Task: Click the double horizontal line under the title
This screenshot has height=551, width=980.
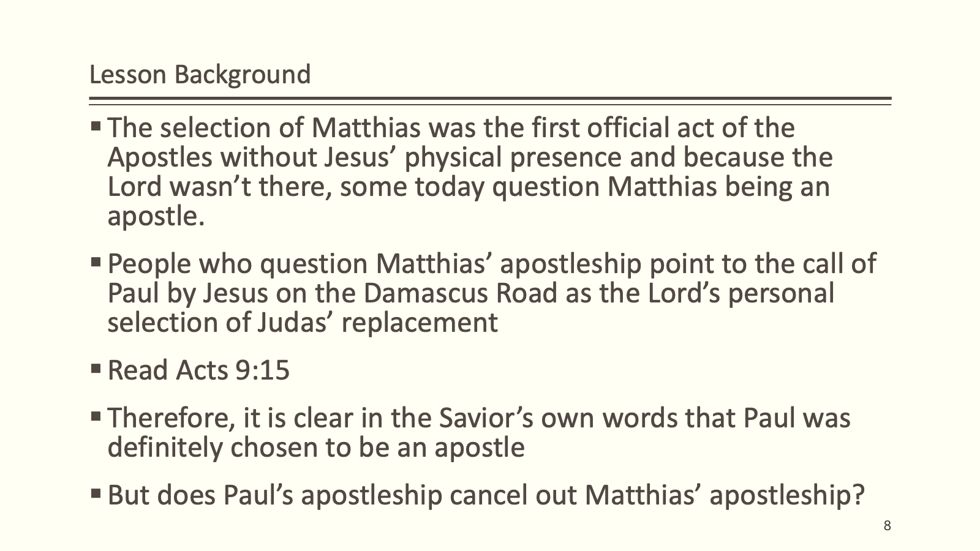Action: (x=490, y=101)
